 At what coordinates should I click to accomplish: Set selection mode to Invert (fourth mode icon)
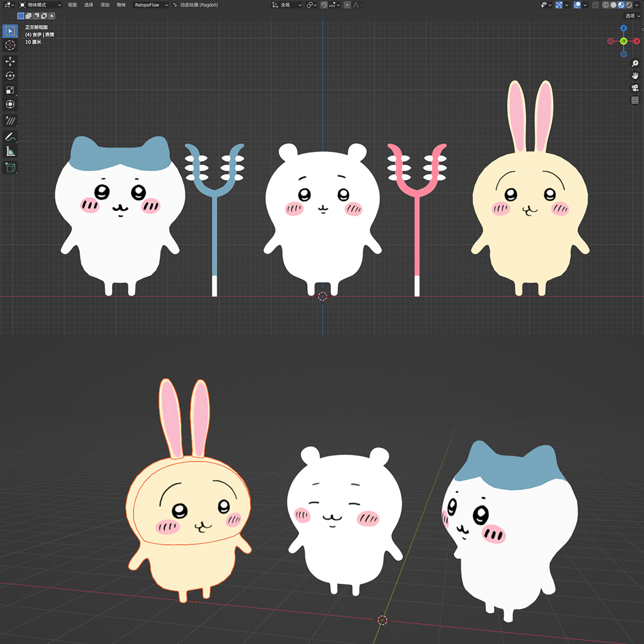point(44,16)
